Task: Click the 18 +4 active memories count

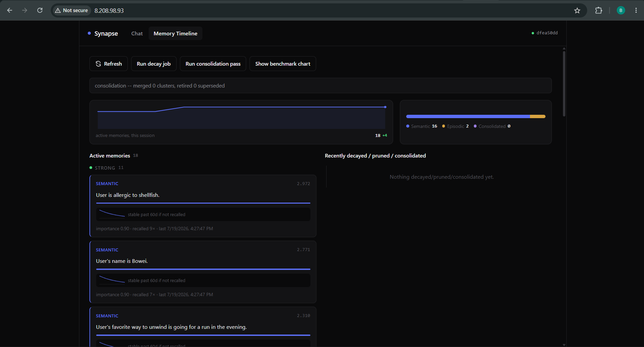Action: 381,135
